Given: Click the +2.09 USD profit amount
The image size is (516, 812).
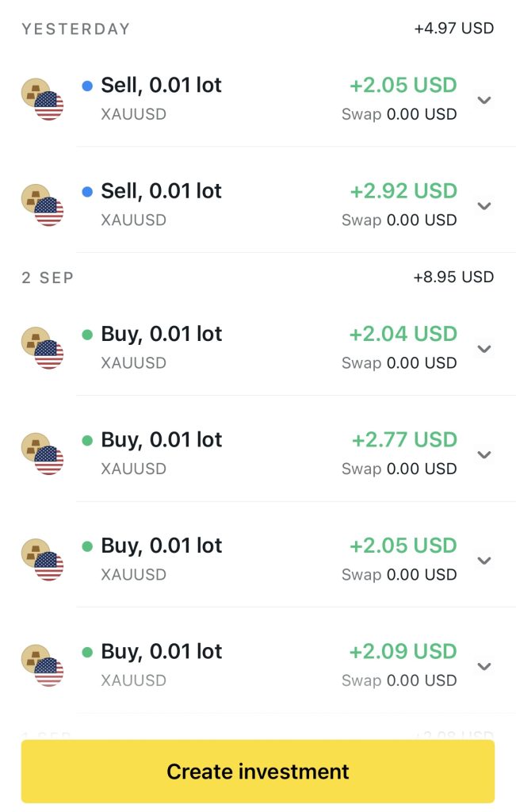Looking at the screenshot, I should [403, 652].
